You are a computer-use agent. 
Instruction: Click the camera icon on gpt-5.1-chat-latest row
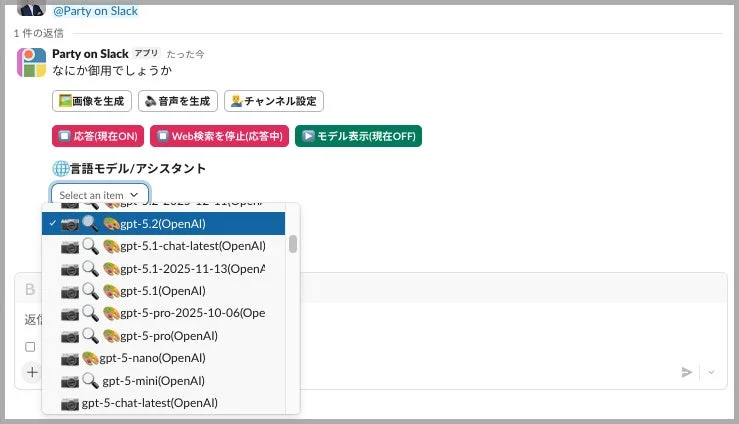70,247
